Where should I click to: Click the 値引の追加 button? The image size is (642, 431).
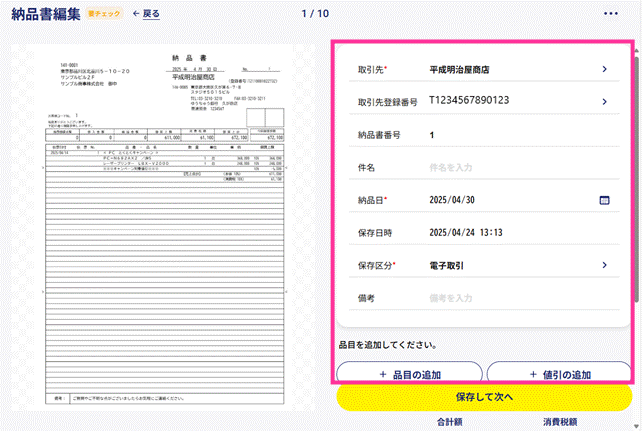point(559,374)
